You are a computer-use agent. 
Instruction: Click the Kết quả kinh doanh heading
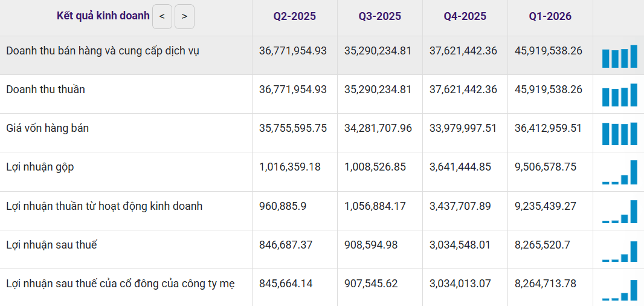103,16
